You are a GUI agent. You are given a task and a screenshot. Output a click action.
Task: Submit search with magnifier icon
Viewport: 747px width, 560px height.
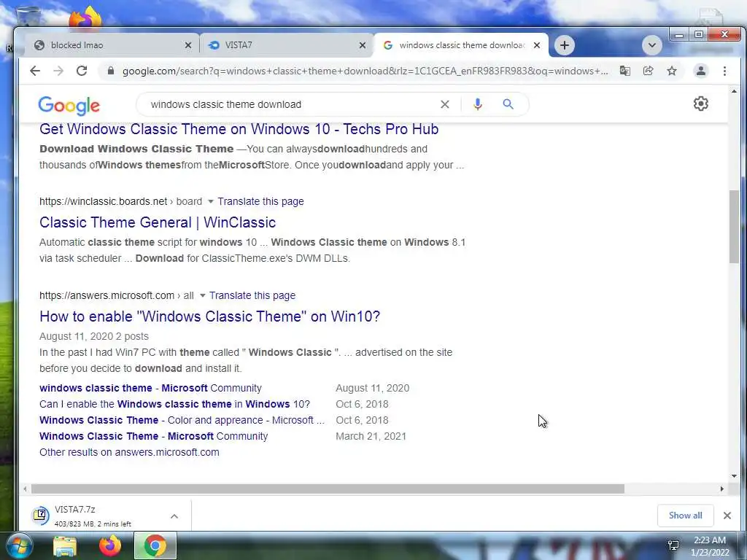pos(508,104)
